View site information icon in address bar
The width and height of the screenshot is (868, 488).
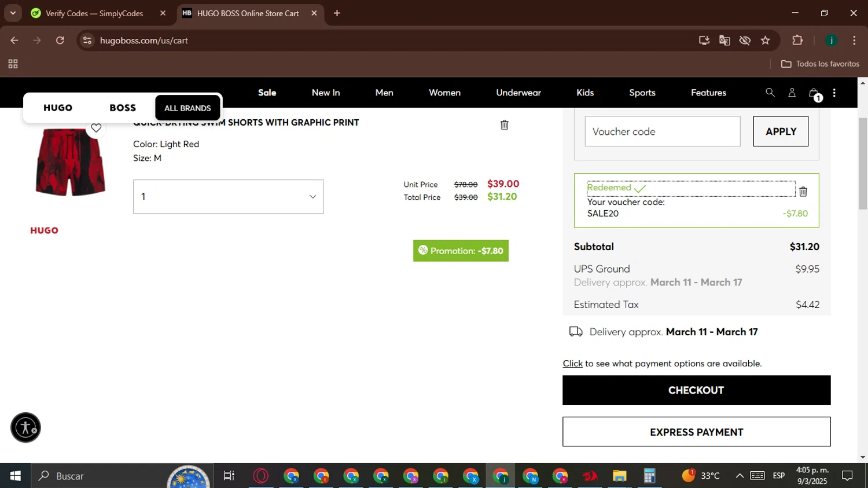click(x=87, y=41)
